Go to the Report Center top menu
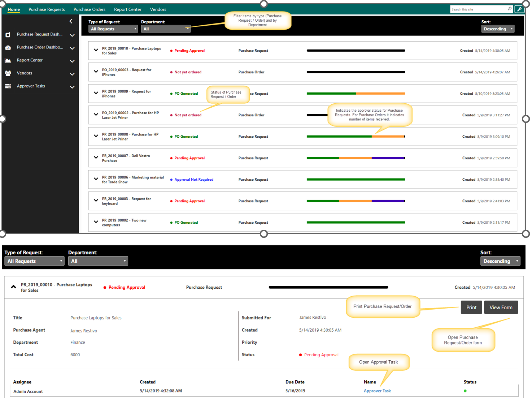The height and width of the screenshot is (400, 532). (127, 9)
